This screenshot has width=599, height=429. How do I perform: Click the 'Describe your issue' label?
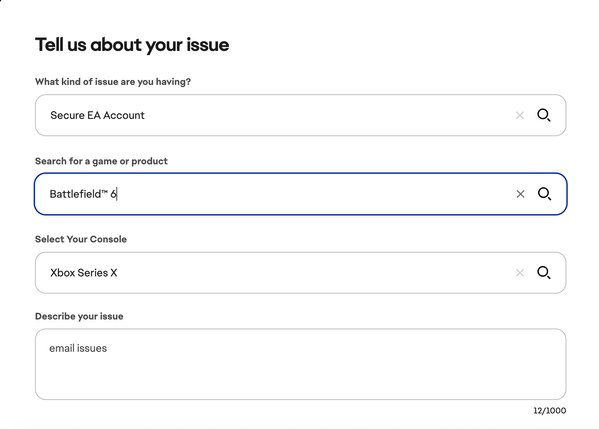click(79, 316)
